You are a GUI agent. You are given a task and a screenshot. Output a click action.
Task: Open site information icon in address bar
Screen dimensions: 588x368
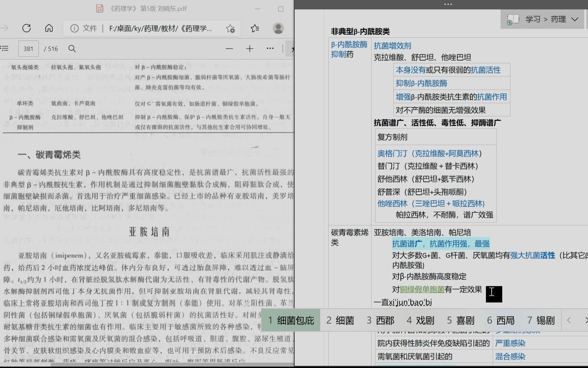pyautogui.click(x=74, y=28)
